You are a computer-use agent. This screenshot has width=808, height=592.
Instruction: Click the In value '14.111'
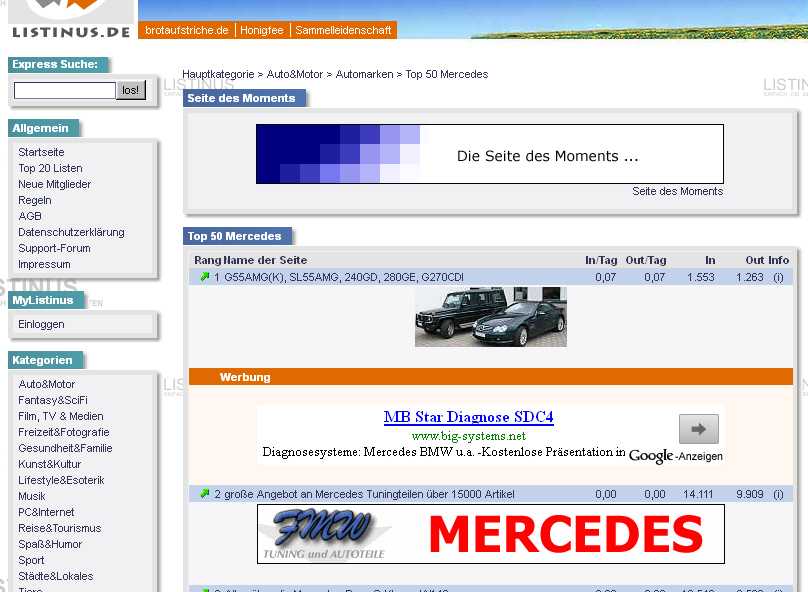[x=698, y=494]
